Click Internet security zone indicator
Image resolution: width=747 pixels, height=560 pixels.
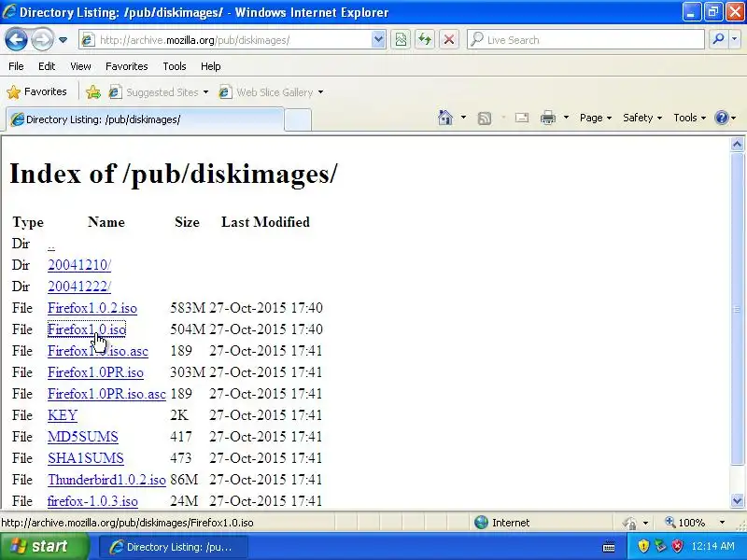click(502, 523)
